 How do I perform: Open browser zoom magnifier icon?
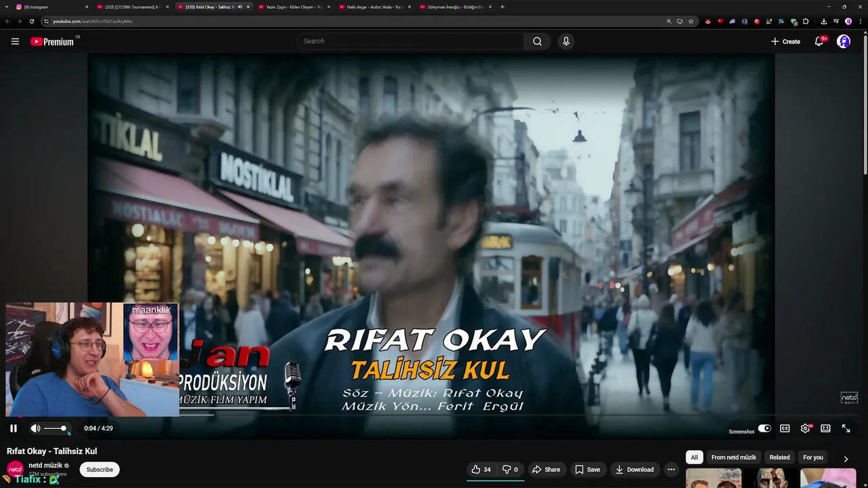click(669, 21)
